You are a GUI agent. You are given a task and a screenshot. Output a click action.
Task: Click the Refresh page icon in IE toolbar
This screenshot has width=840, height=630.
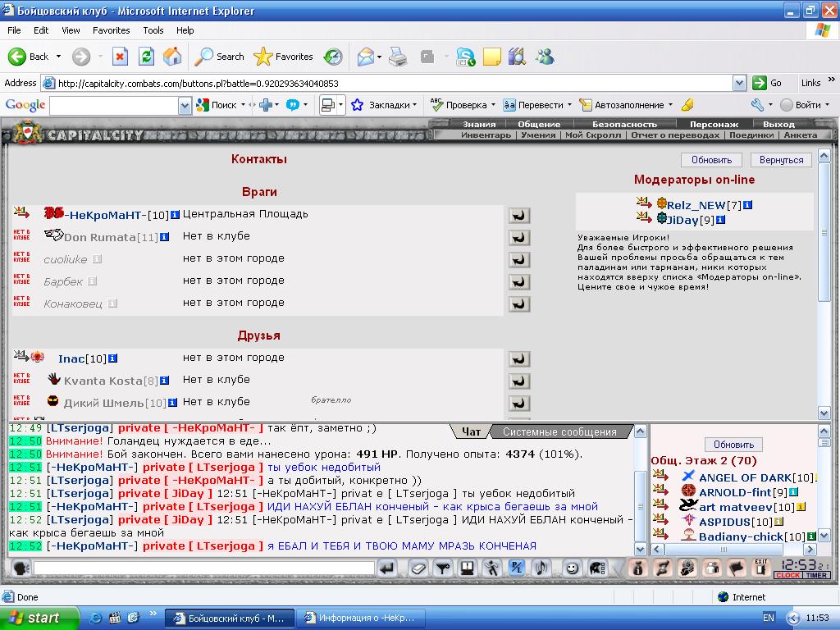pos(146,57)
